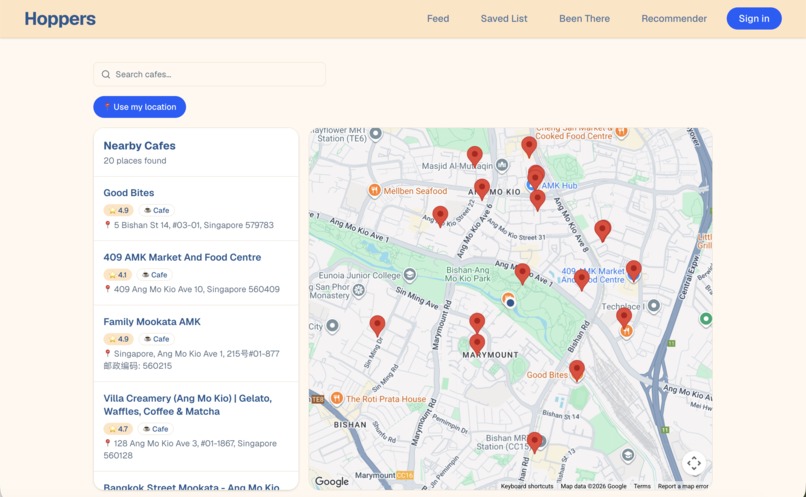Open the Recommender page
806x497 pixels.
674,19
